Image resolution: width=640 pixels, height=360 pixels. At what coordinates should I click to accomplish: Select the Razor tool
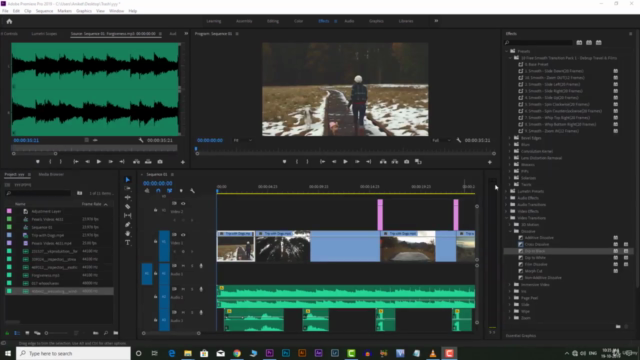coord(128,207)
